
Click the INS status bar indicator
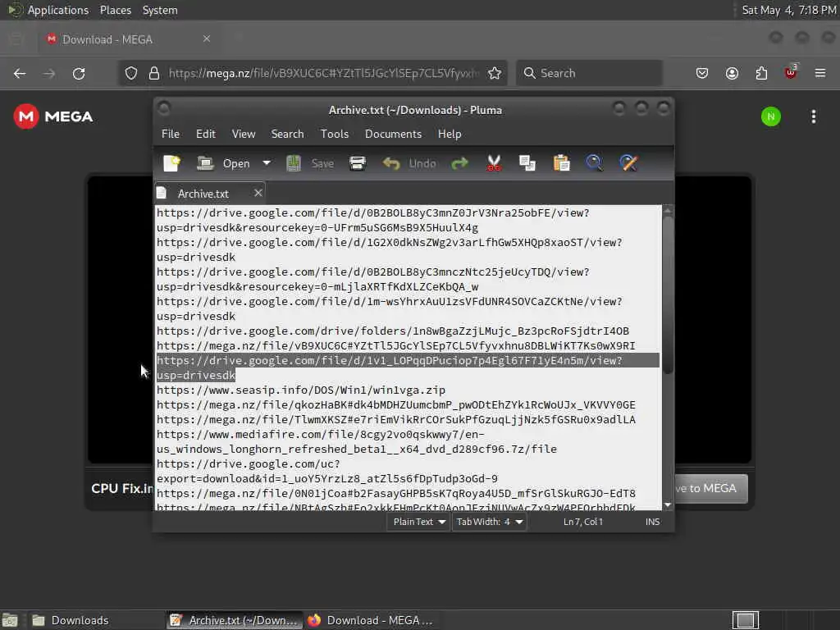652,522
